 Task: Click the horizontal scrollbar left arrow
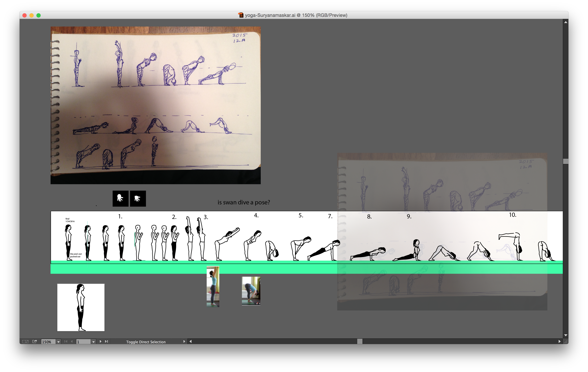click(x=191, y=342)
